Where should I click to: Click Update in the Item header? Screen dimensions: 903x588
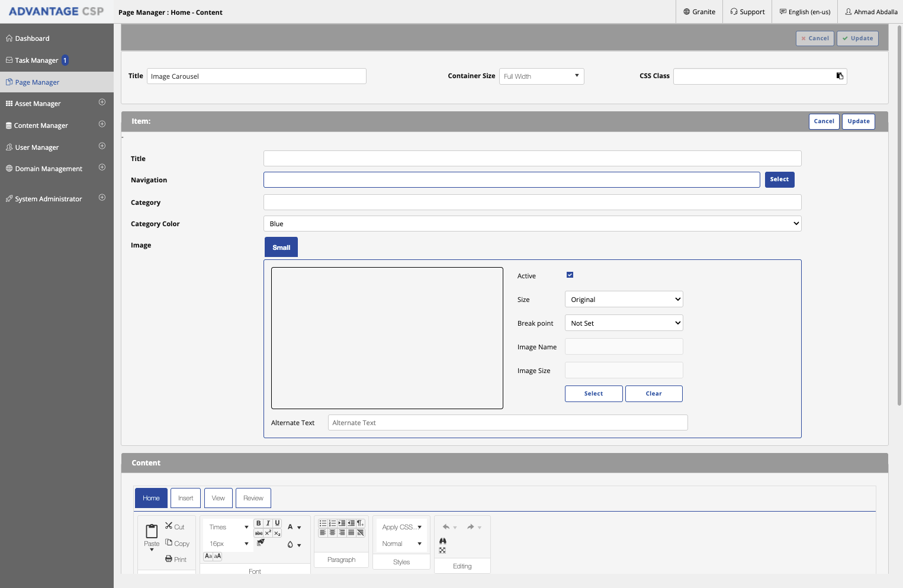[x=859, y=121]
